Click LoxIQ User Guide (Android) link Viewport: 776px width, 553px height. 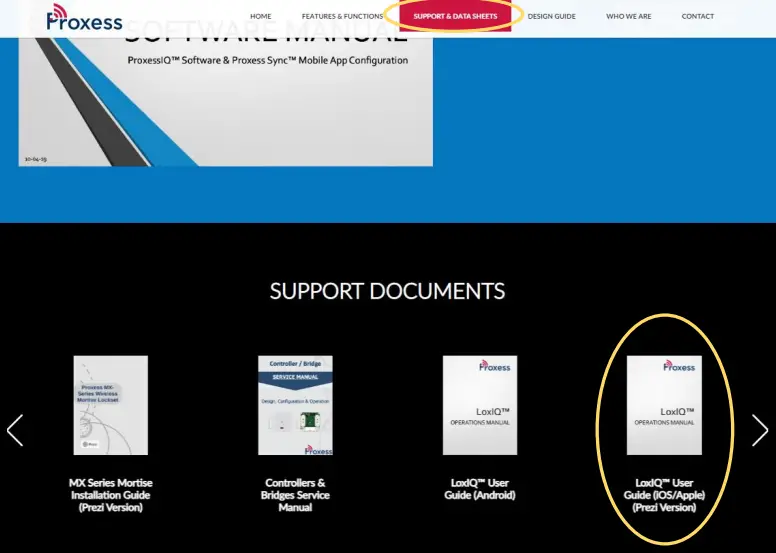point(480,489)
